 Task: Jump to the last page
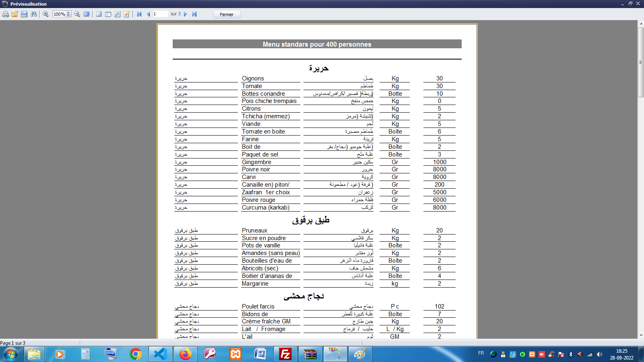pos(194,14)
